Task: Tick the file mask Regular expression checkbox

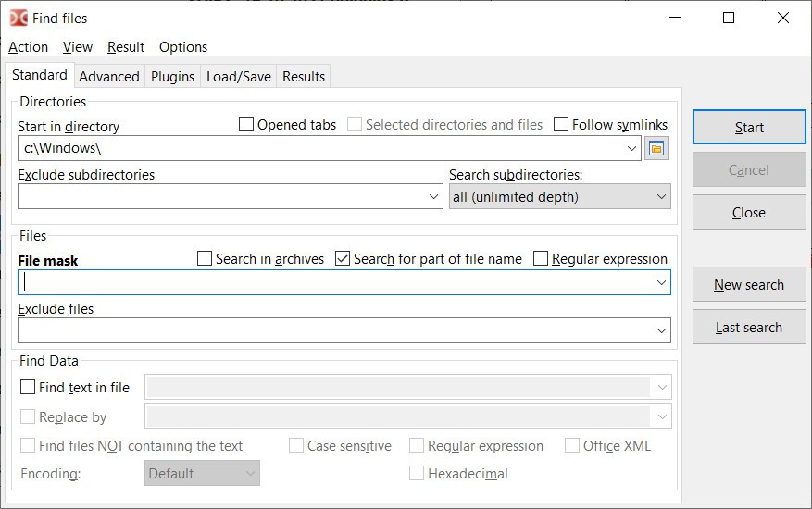Action: click(541, 258)
